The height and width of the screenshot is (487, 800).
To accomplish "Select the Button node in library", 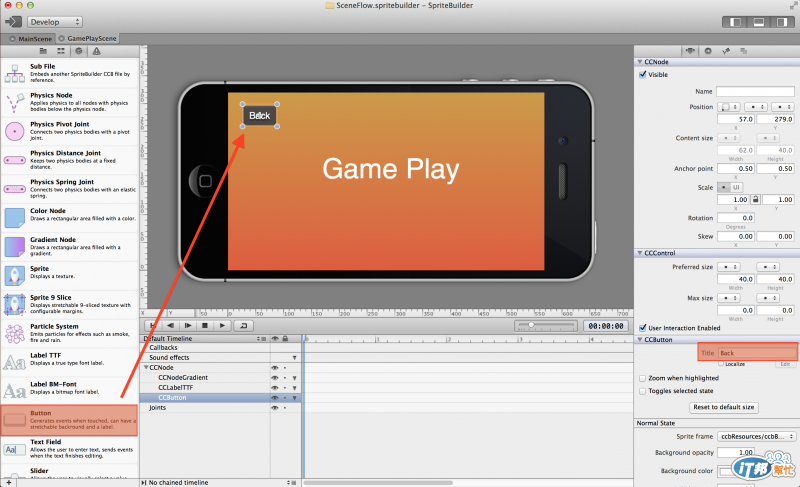I will pyautogui.click(x=69, y=420).
